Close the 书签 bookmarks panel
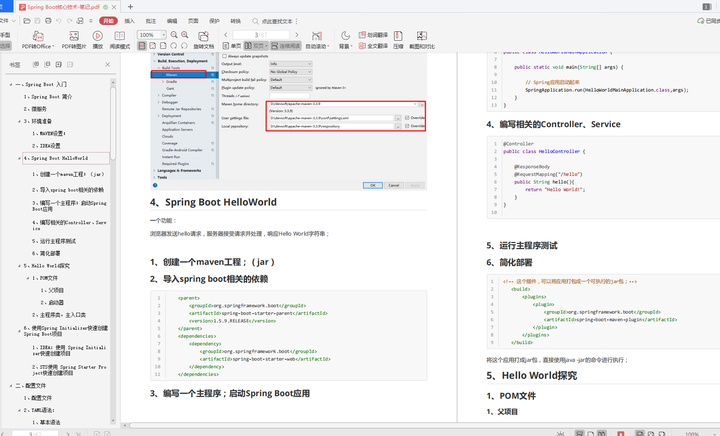 tap(107, 64)
